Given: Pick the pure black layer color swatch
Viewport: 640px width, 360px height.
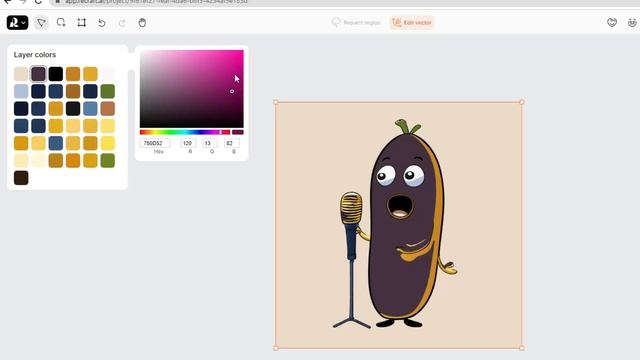Looking at the screenshot, I should (x=56, y=74).
